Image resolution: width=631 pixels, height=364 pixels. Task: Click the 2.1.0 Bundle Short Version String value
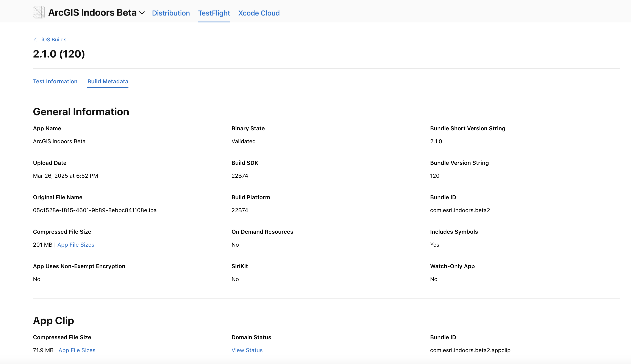436,141
